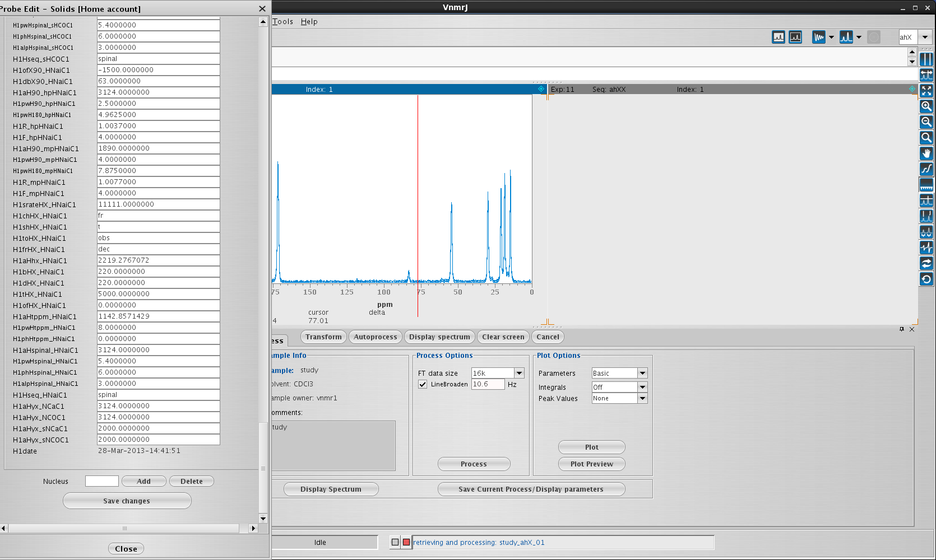Open the Help menu

pyautogui.click(x=309, y=22)
